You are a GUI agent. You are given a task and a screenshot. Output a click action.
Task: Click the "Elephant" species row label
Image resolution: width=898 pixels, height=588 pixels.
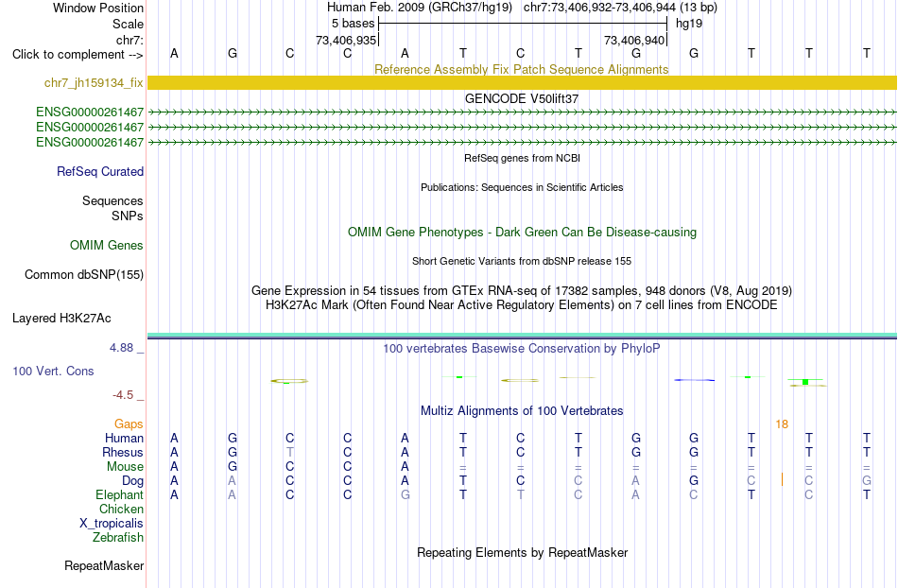pos(119,494)
